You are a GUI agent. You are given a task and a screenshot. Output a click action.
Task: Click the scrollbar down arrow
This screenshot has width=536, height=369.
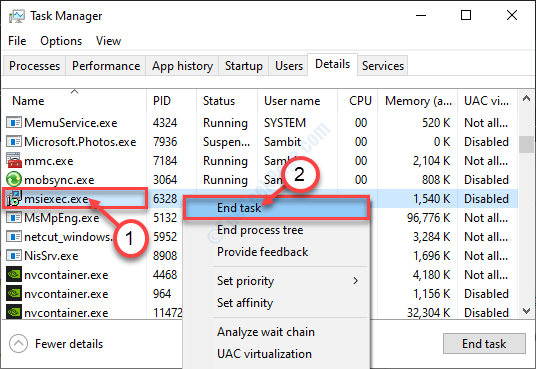click(x=526, y=311)
